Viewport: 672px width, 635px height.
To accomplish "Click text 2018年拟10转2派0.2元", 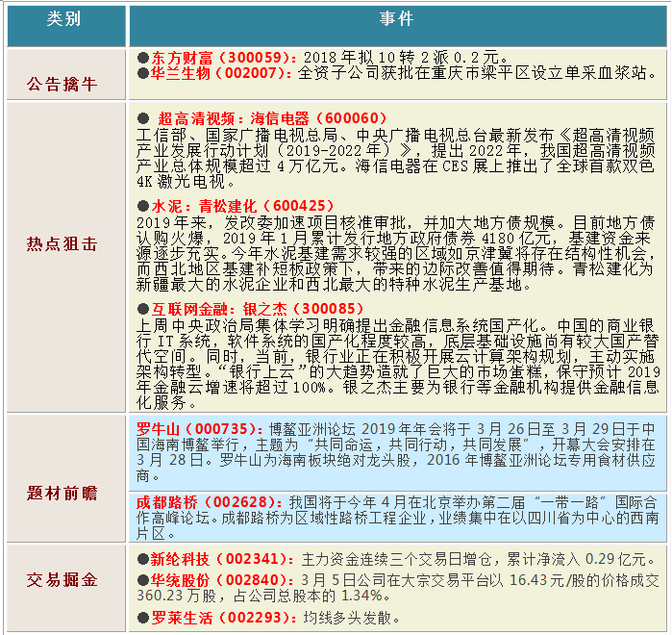I will (x=401, y=57).
